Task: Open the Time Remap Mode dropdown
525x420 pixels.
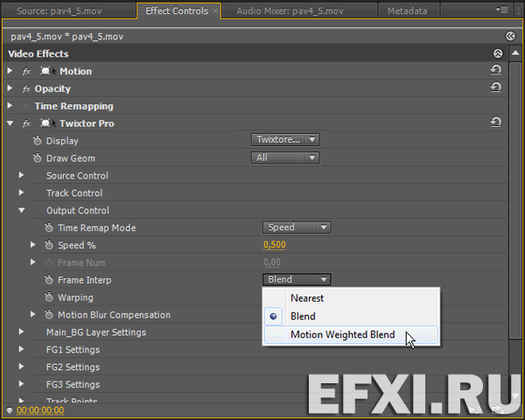Action: 297,227
